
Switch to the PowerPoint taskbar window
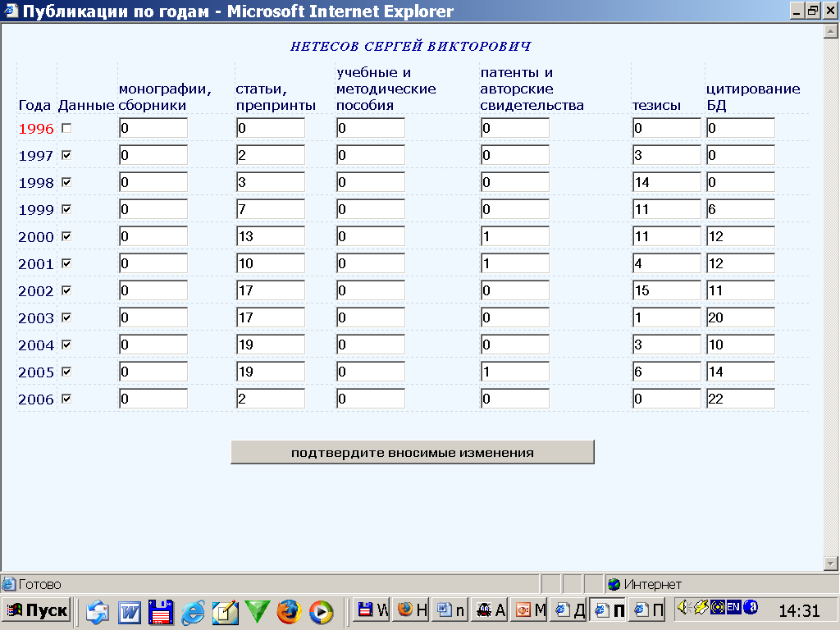click(x=530, y=610)
